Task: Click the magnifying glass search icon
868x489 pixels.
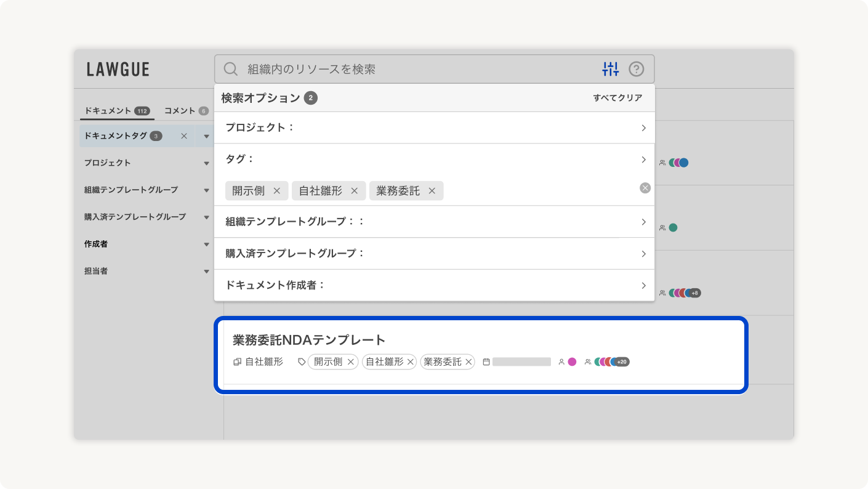Action: [x=230, y=69]
